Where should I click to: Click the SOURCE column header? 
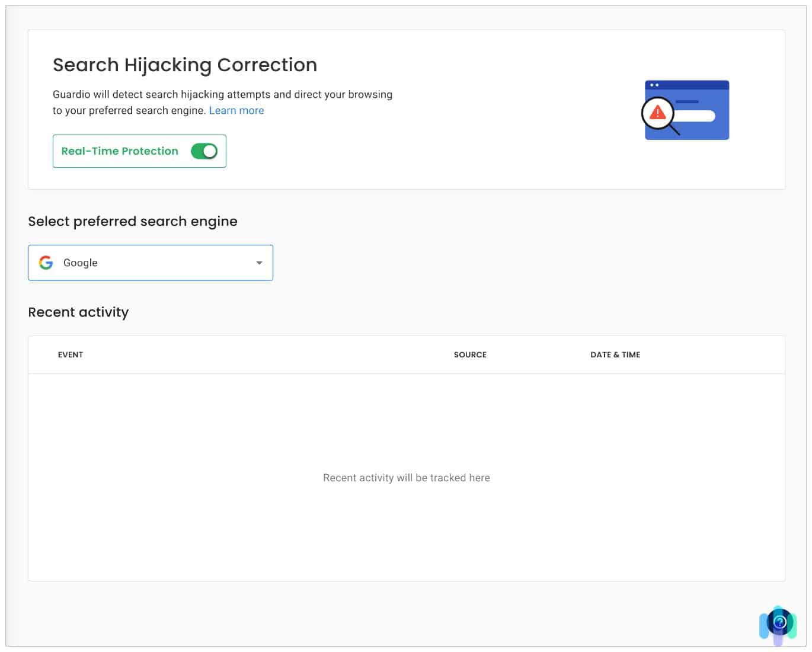470,354
